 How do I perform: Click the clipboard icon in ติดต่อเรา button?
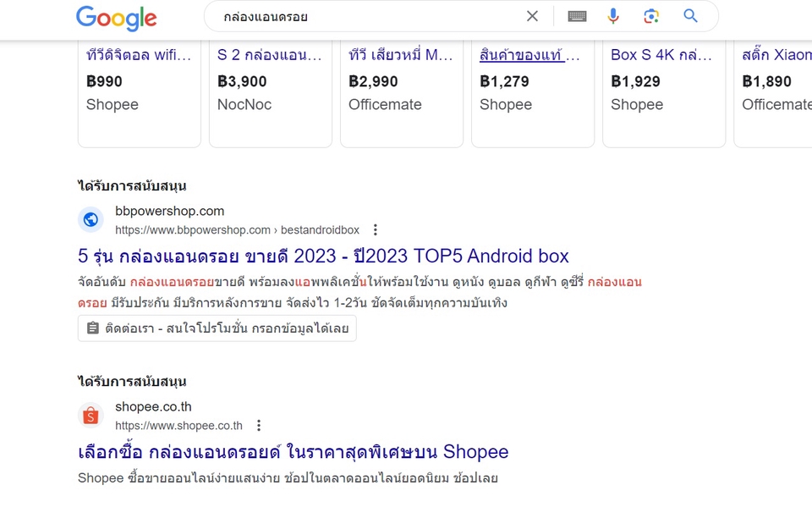click(x=93, y=328)
